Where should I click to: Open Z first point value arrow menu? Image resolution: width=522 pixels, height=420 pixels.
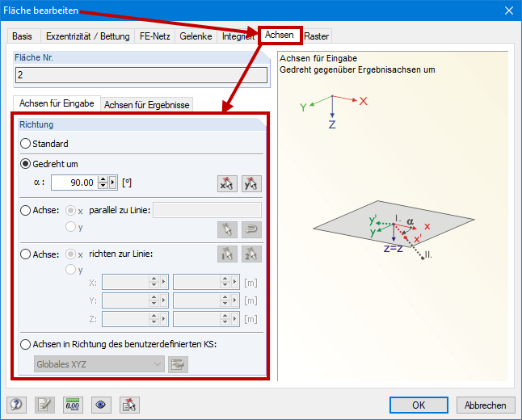164,319
